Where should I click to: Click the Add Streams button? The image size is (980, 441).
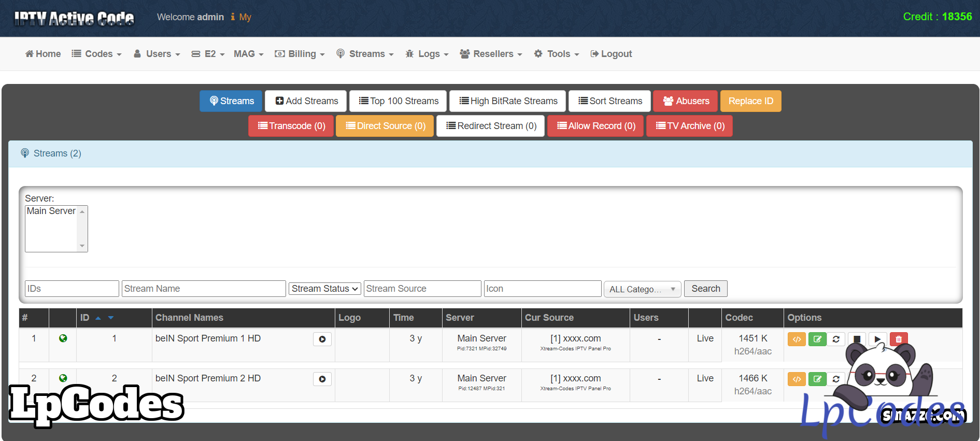307,101
